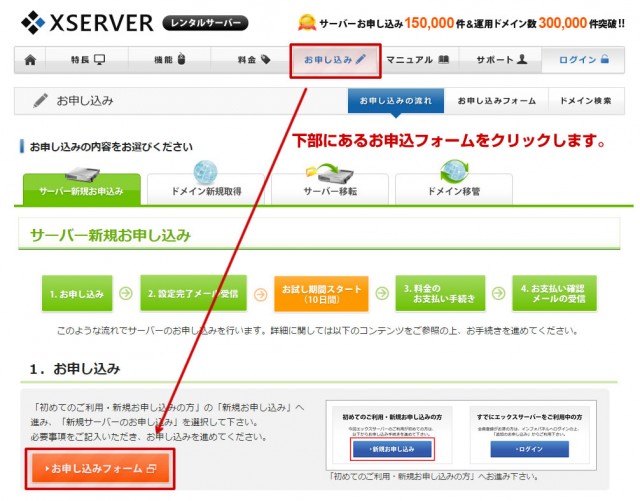640x501 pixels.
Task: Open the 料金 menu item
Action: (x=253, y=60)
